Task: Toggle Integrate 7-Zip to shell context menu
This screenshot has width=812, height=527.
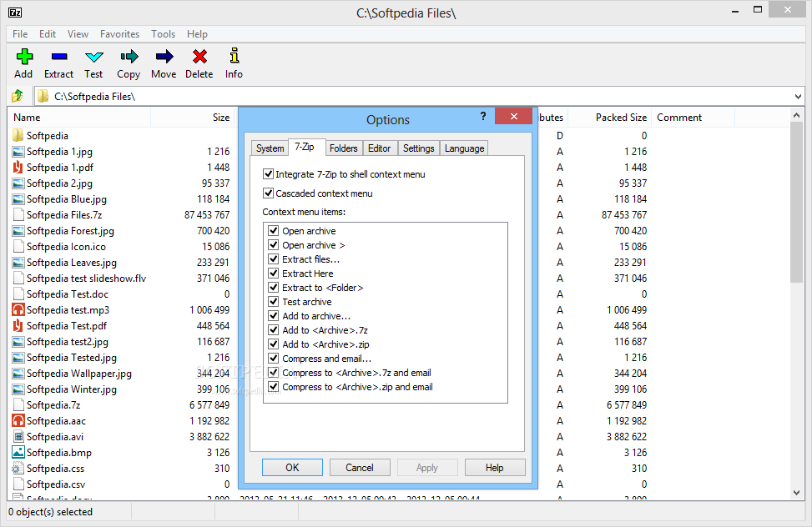Action: (268, 174)
